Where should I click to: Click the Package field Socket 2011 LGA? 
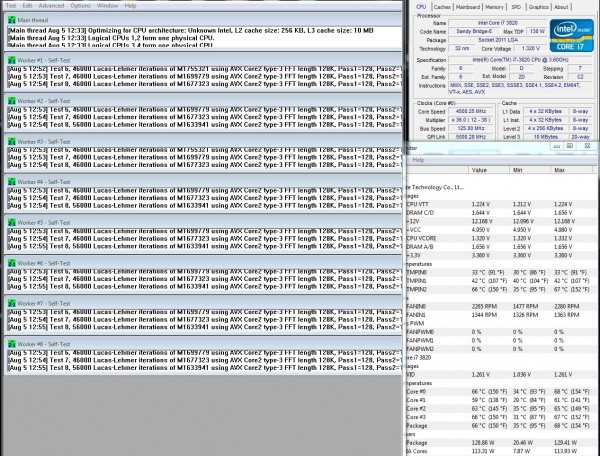[497, 40]
